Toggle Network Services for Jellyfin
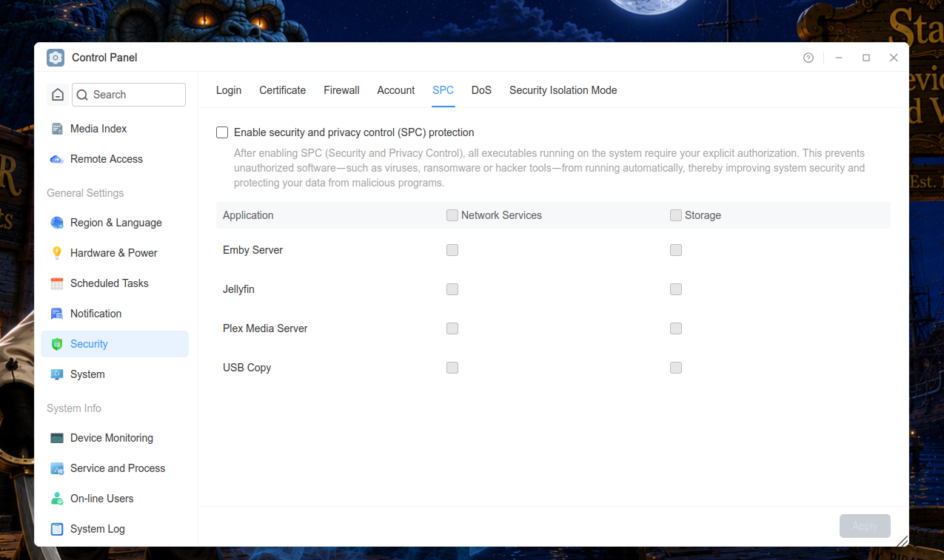 click(452, 289)
